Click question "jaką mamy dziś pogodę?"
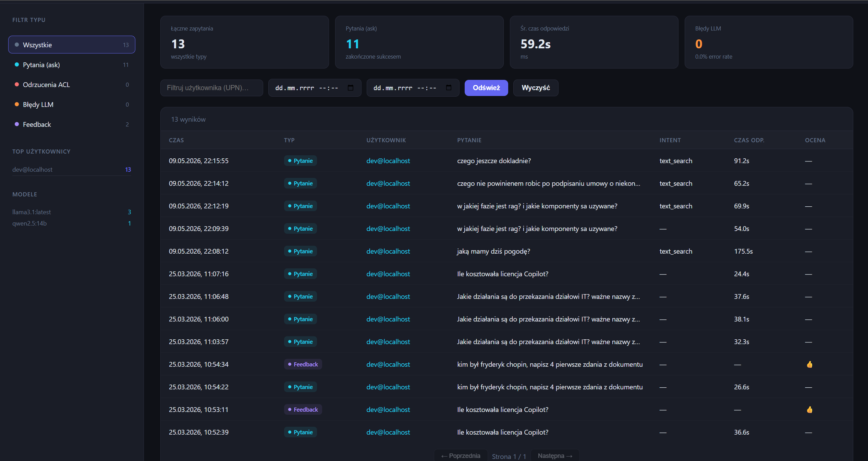Screen dimensions: 868x461 point(493,251)
